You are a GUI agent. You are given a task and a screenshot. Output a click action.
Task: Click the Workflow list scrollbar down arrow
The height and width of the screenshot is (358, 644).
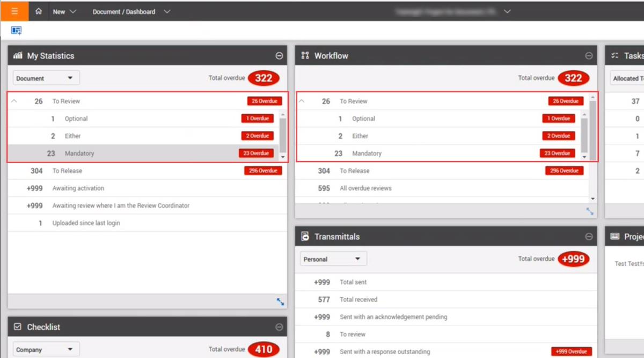593,199
